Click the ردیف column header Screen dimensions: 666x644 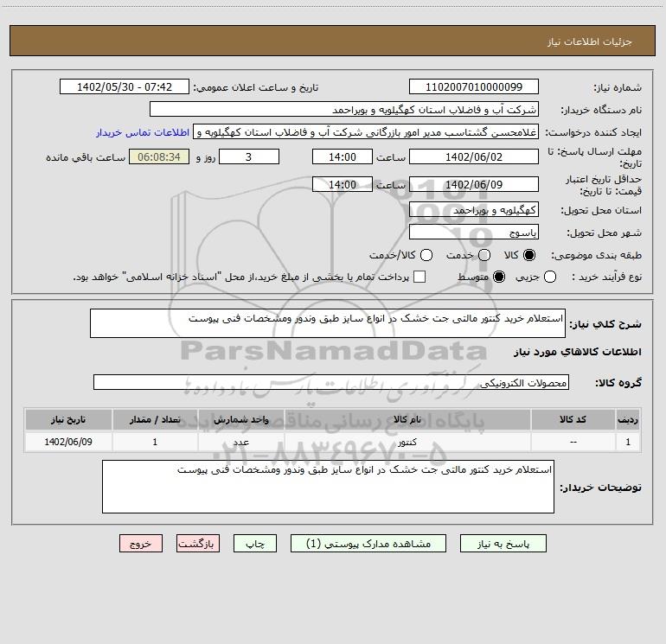click(628, 419)
